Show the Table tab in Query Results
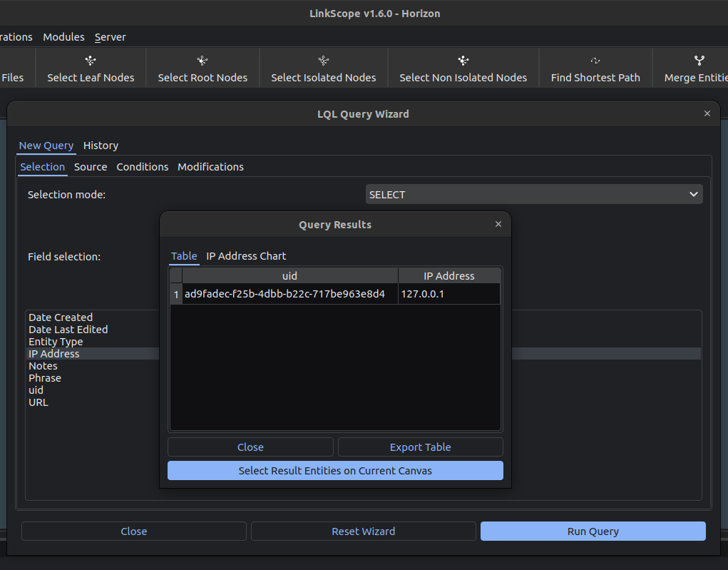728x570 pixels. [184, 256]
